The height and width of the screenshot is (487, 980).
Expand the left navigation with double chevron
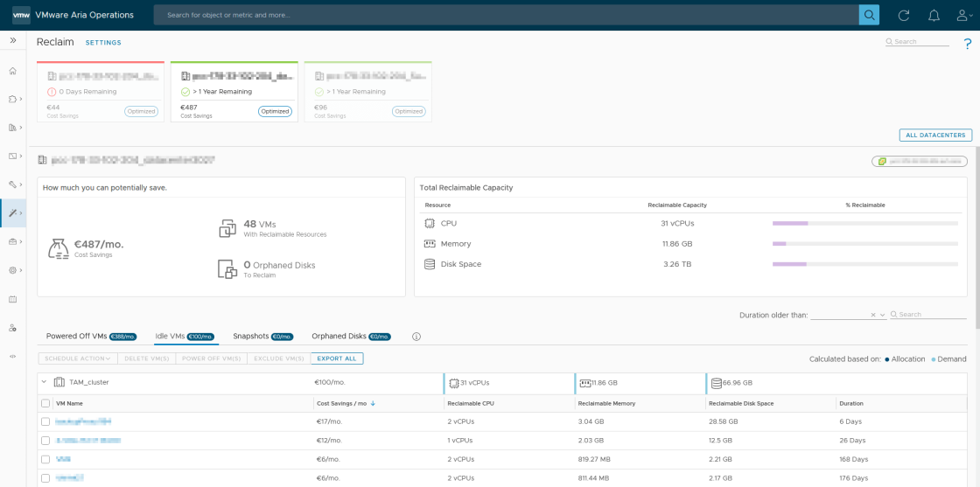click(x=13, y=40)
